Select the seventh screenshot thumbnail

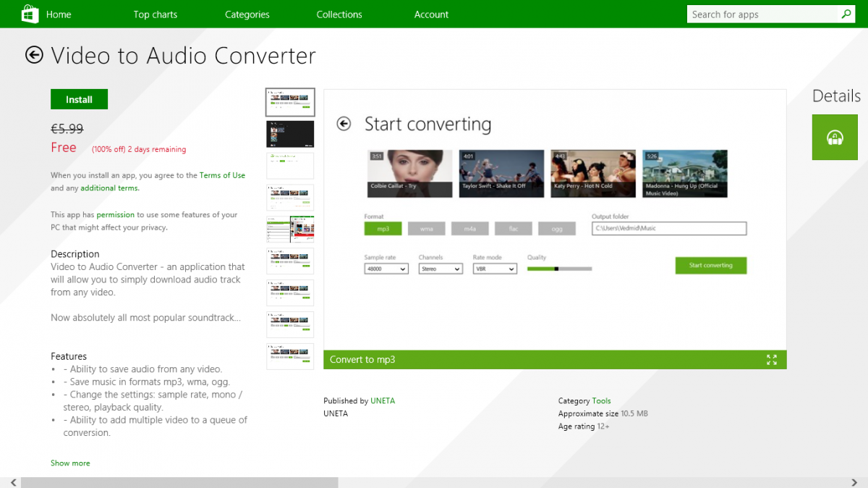(290, 293)
